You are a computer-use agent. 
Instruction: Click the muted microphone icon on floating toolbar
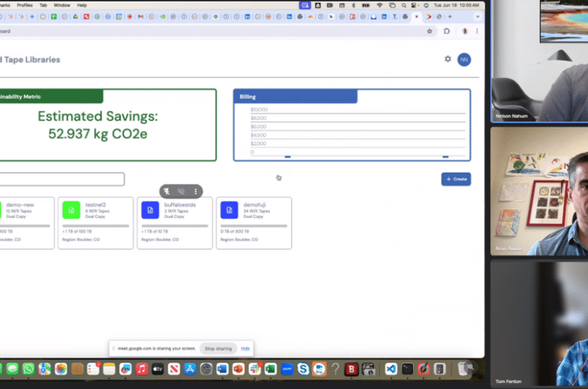[x=181, y=191]
